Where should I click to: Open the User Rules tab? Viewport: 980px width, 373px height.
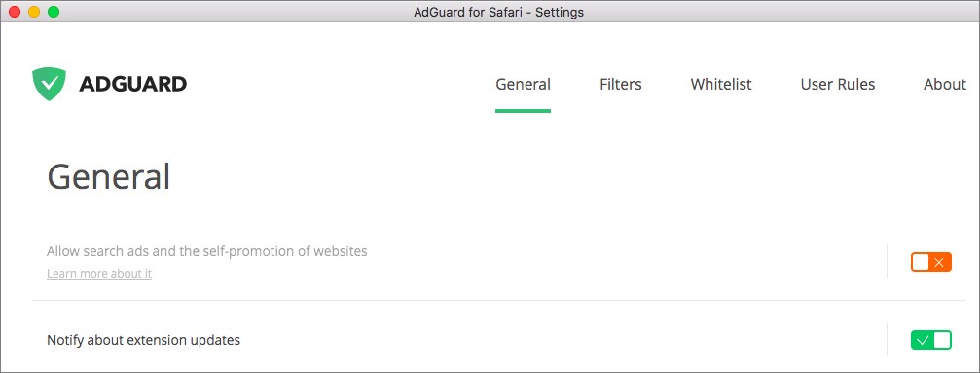(838, 84)
